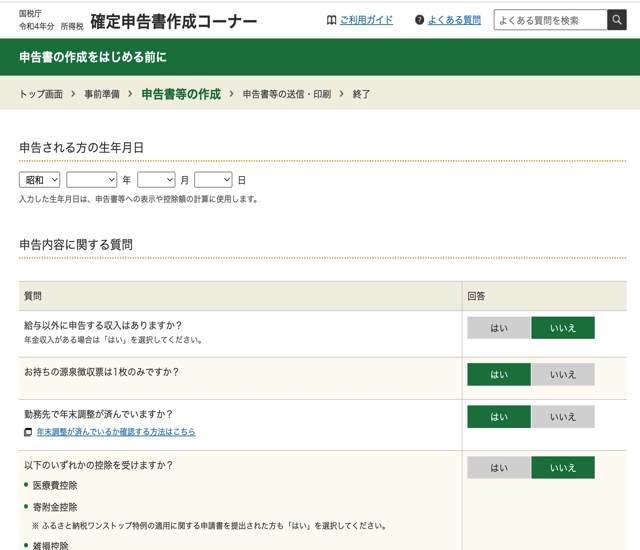Open the birth month dropdown

[156, 180]
